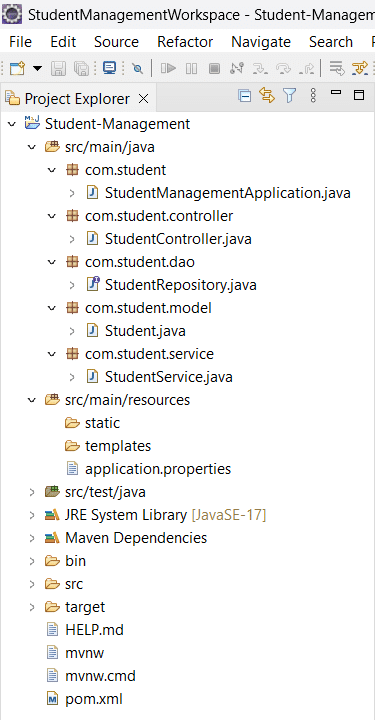Expand the bin folder

click(x=31, y=561)
